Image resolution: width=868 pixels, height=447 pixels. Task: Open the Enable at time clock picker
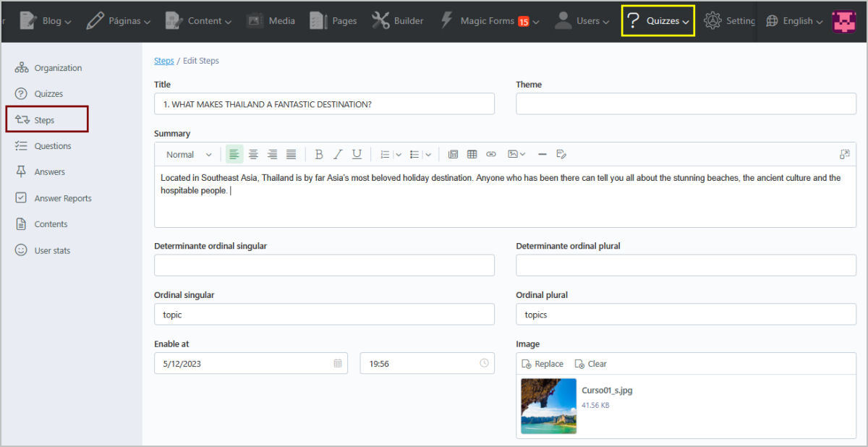(484, 363)
